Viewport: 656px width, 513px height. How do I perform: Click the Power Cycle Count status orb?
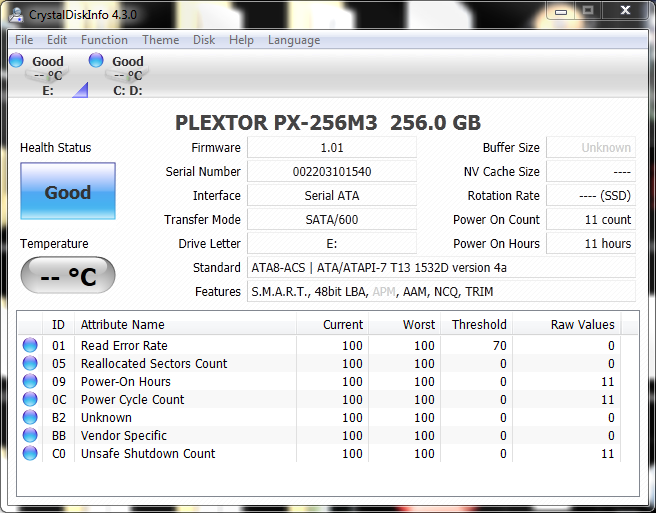tap(30, 400)
